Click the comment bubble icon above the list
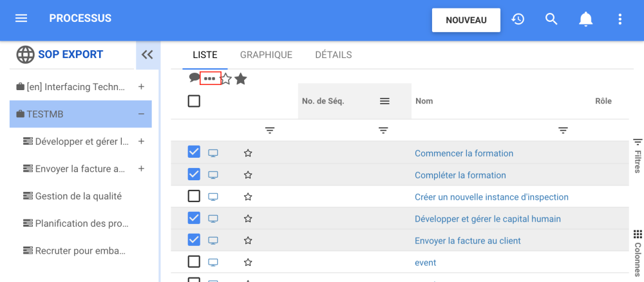Viewport: 644px width, 282px height. pos(194,78)
